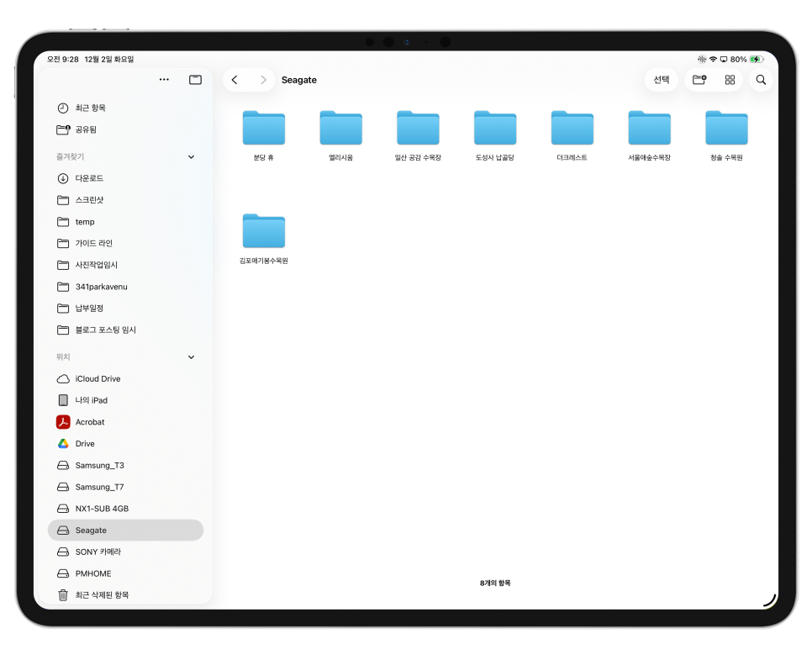Go forward with the right chevron

click(263, 80)
